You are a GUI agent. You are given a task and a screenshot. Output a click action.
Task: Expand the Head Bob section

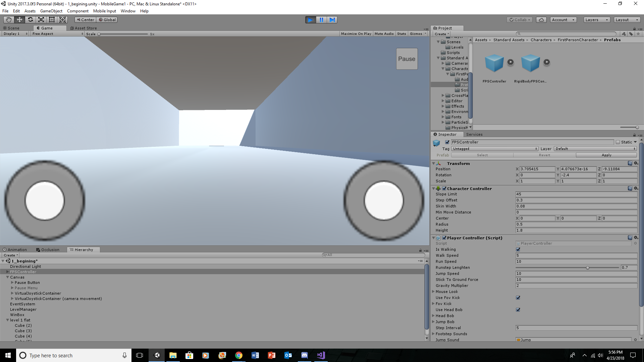tap(433, 316)
